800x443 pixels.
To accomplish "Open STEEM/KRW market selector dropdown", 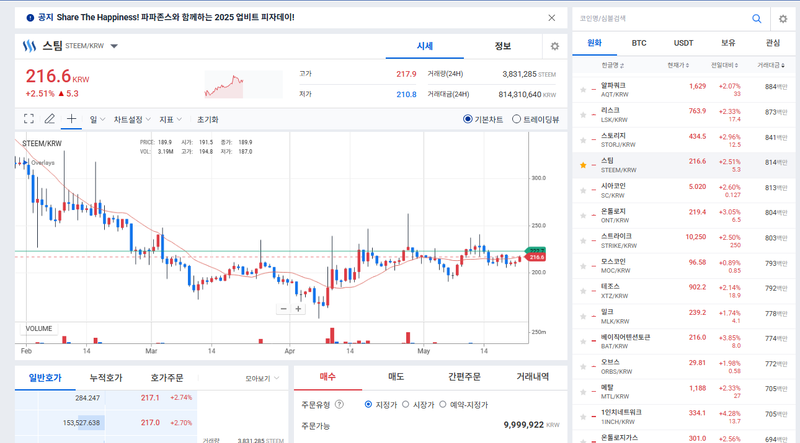I will coord(114,46).
